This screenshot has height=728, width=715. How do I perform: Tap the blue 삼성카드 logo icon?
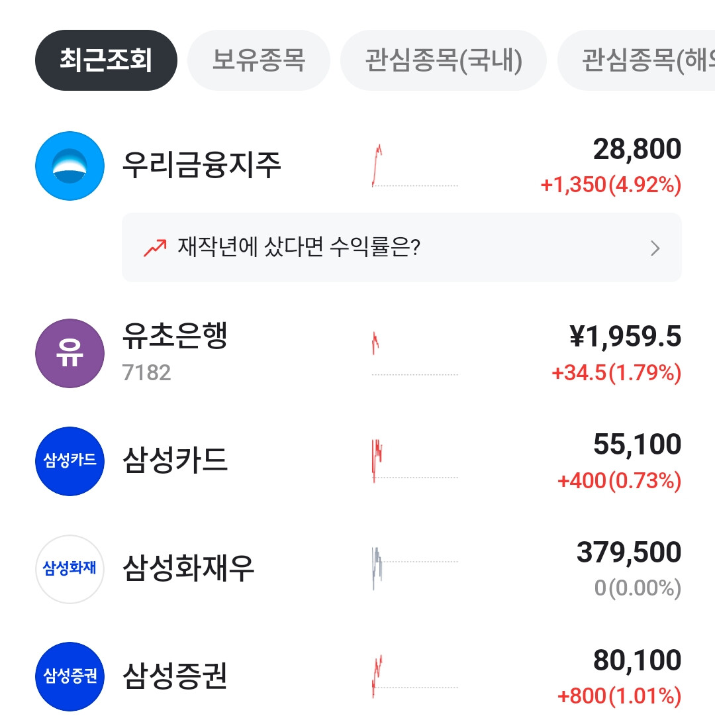click(70, 461)
